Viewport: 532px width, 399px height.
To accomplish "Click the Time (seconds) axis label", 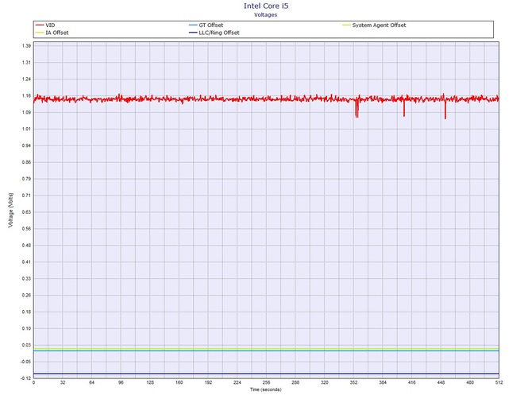I will 266,389.
